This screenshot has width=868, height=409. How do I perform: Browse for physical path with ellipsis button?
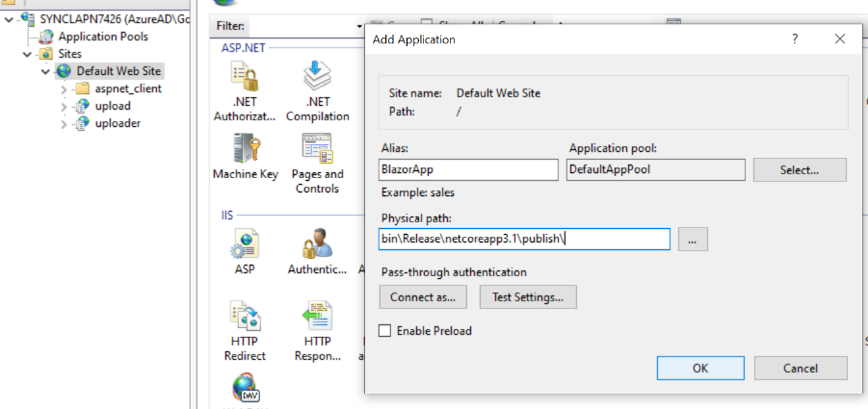pos(693,240)
